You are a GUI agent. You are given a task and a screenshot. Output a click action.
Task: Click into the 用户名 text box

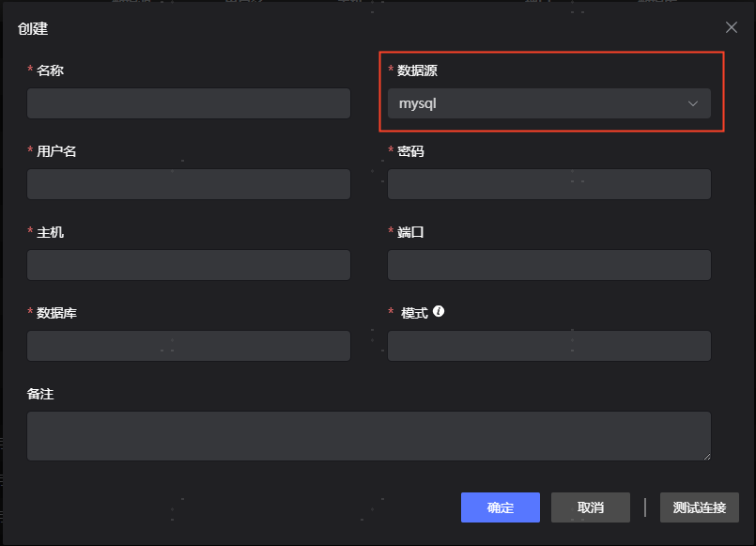coord(189,184)
